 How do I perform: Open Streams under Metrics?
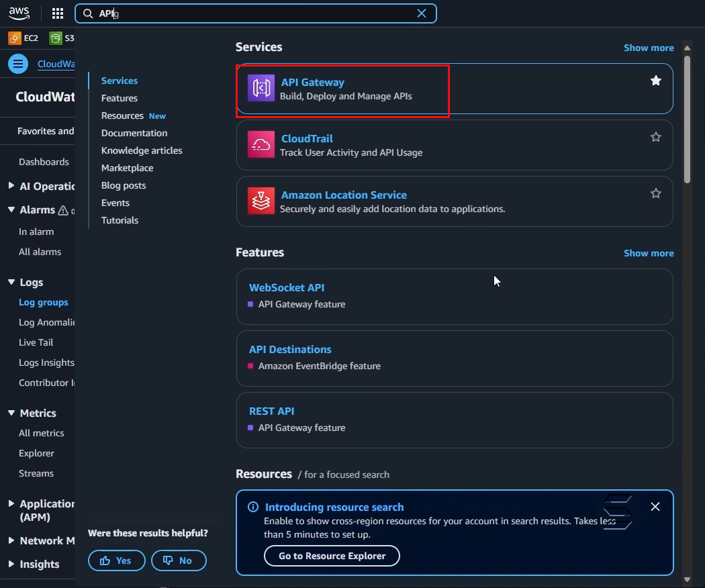[x=36, y=473]
